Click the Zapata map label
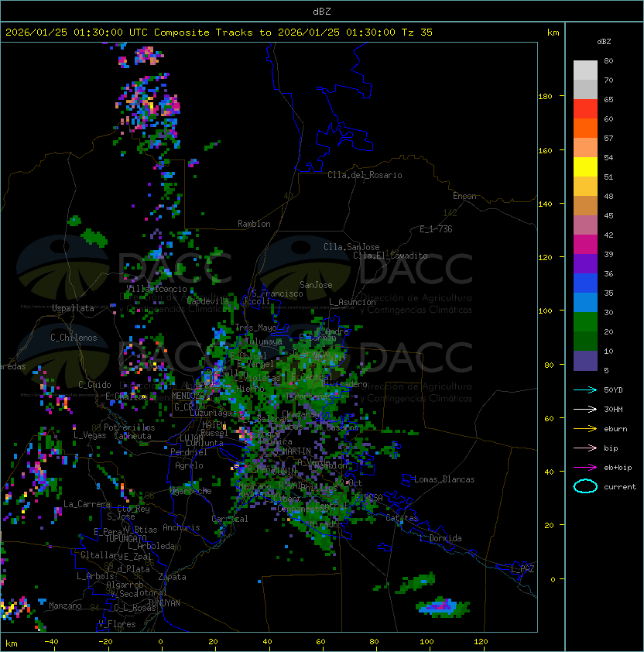644x652 pixels. [172, 577]
